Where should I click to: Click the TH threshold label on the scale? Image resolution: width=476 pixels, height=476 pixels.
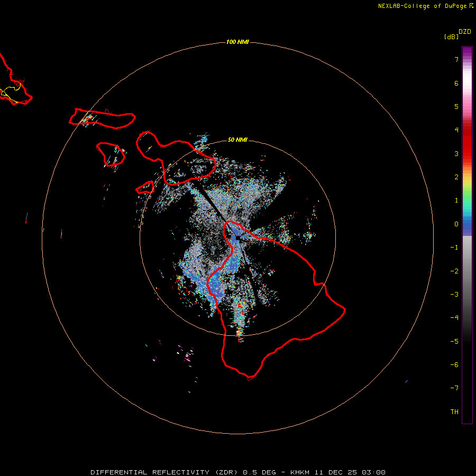coord(454,412)
